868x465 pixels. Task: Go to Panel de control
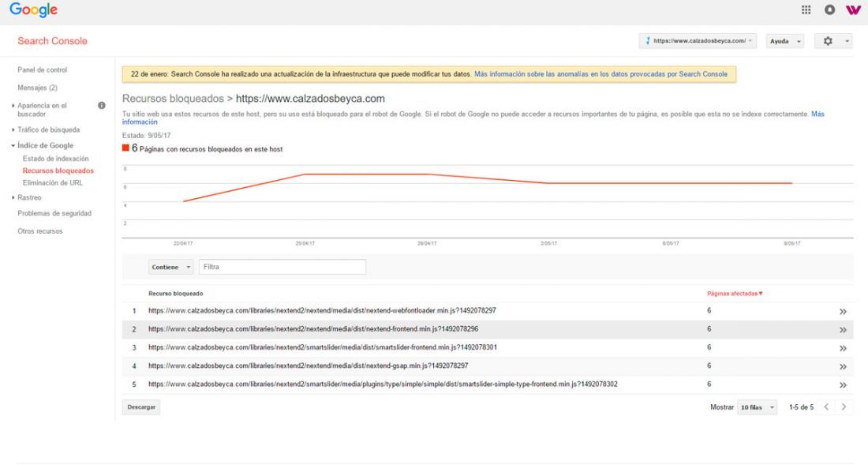tap(42, 69)
